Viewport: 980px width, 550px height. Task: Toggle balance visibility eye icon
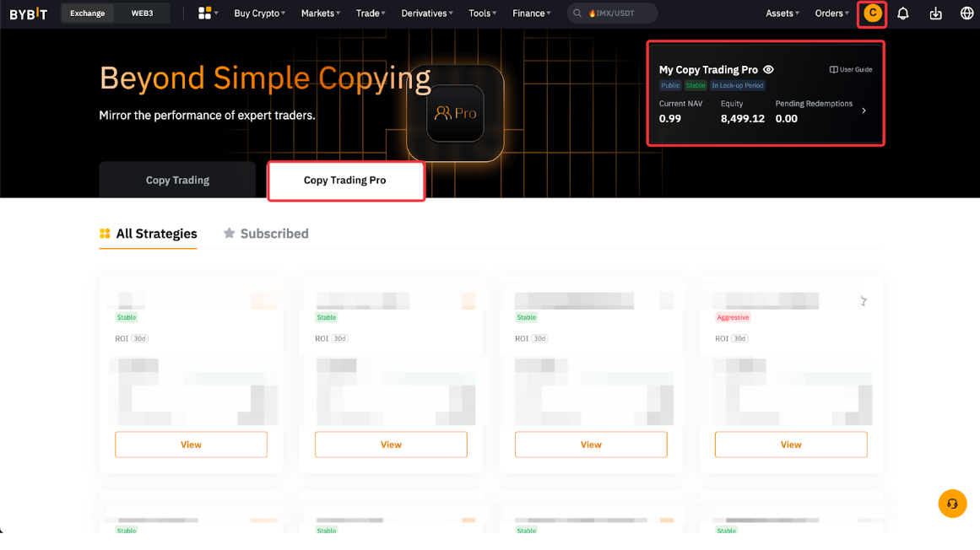[768, 70]
